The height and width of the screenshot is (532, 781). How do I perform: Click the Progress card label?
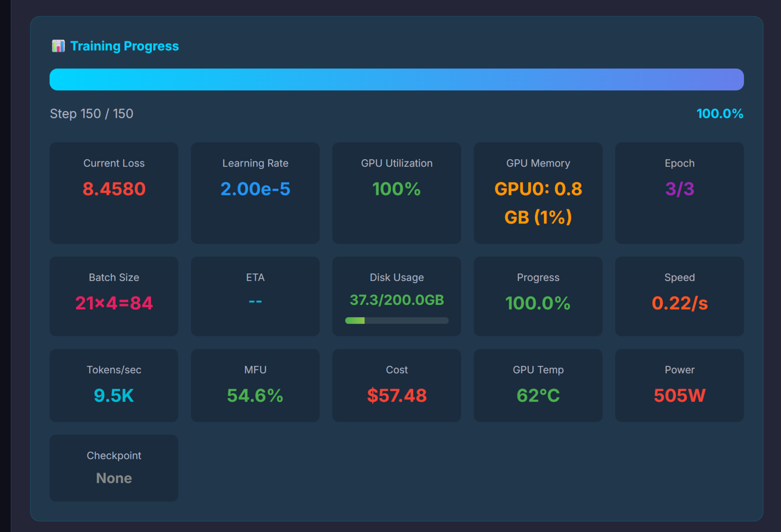[x=538, y=277]
